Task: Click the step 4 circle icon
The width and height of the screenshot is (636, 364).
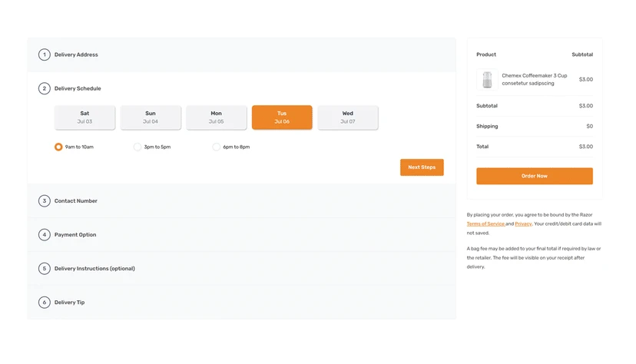Action: 45,235
